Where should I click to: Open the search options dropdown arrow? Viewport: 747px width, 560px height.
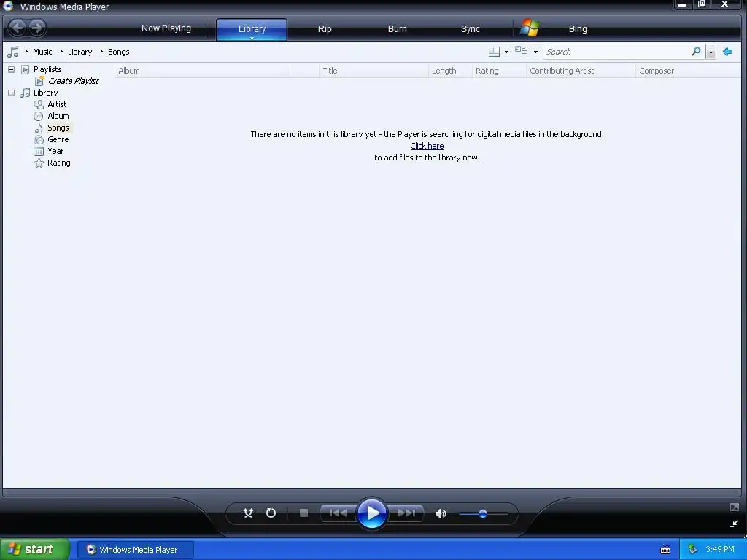coord(711,52)
